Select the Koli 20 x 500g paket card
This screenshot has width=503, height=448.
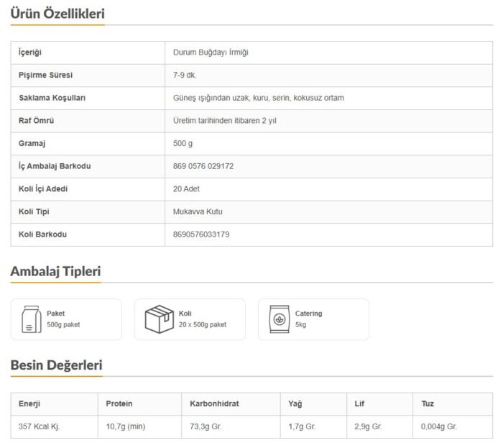click(190, 319)
